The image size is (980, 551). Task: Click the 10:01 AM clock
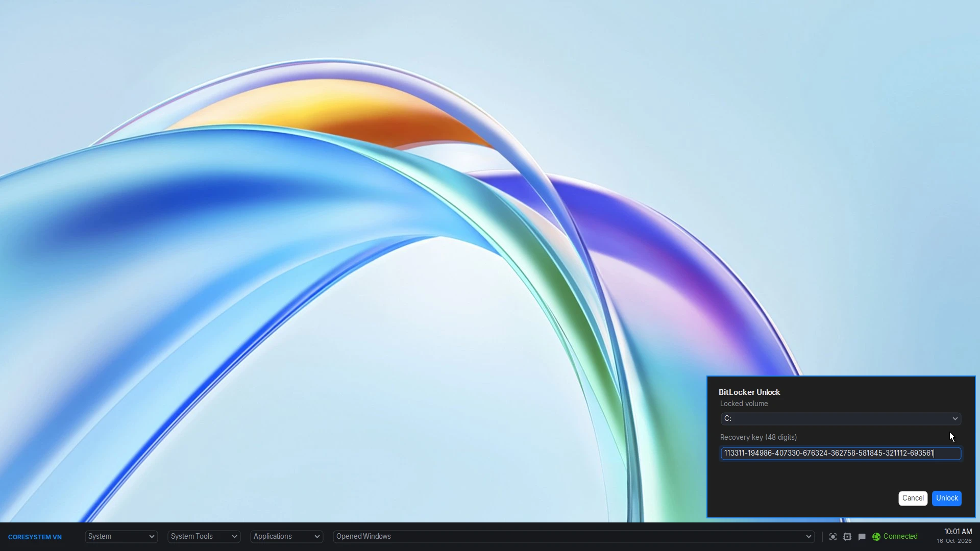pos(958,532)
